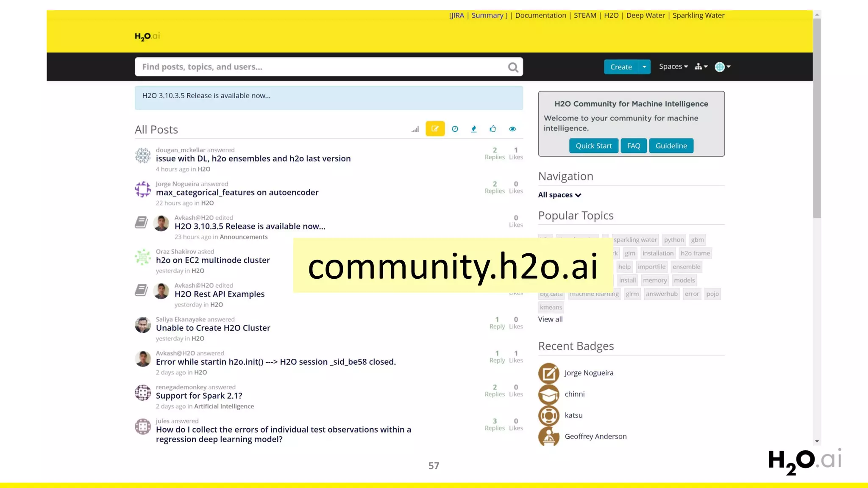868x488 pixels.
Task: Open renegademonkey's avatar
Action: [x=143, y=393]
